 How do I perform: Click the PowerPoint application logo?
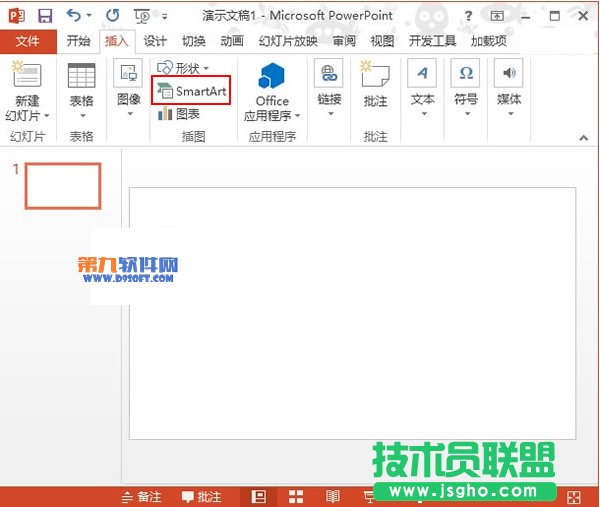pyautogui.click(x=17, y=16)
